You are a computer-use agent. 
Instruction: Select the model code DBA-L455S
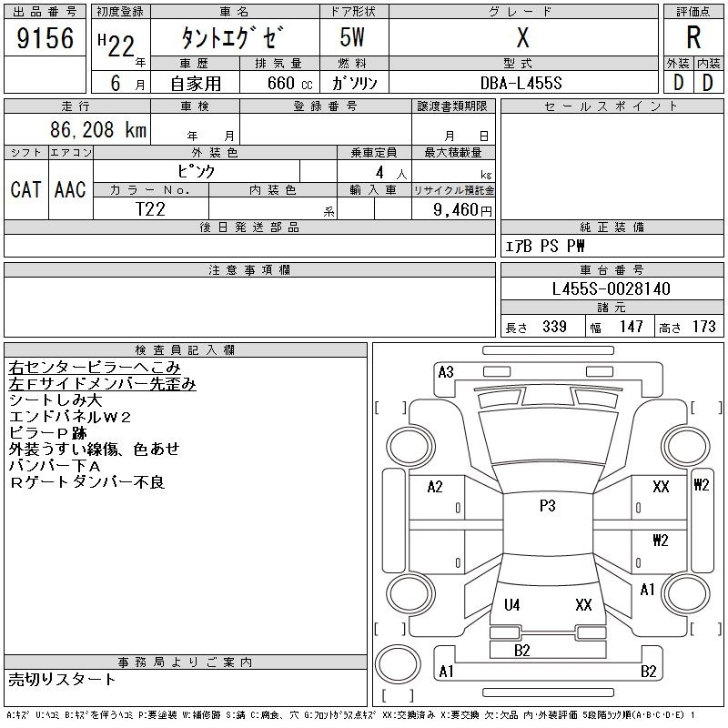point(521,82)
